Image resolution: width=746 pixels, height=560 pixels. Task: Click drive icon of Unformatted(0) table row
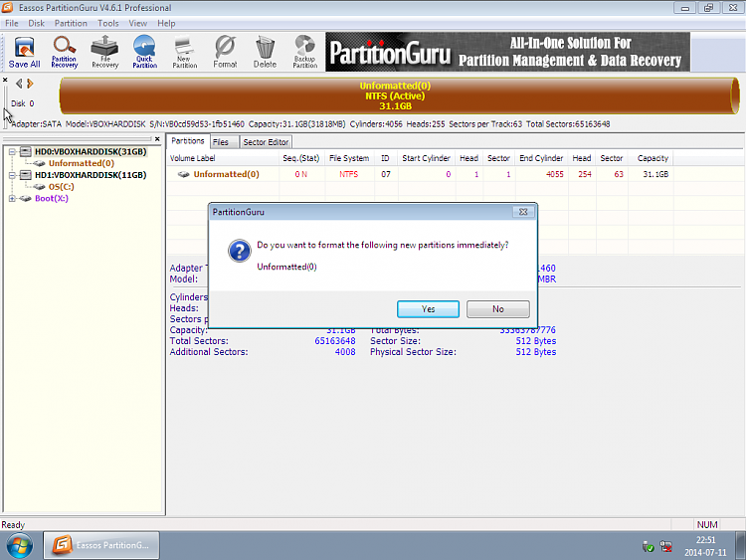click(x=184, y=174)
